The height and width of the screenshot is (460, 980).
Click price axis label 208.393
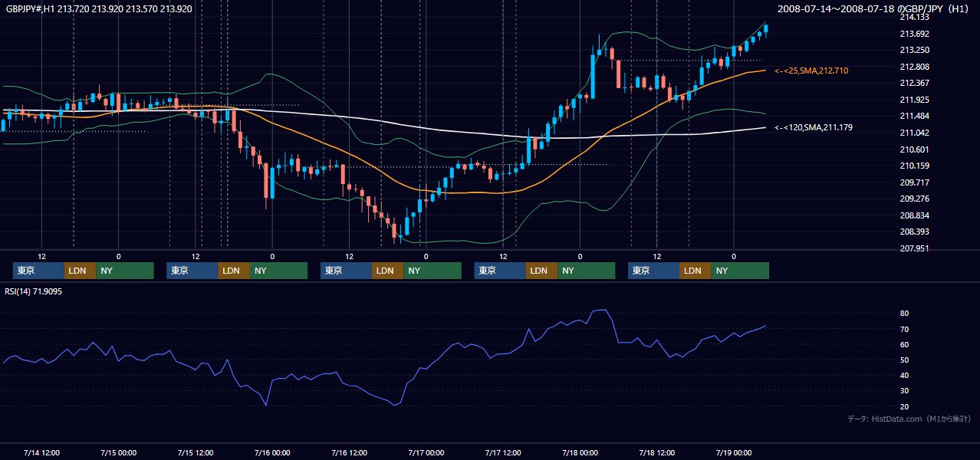pos(914,232)
